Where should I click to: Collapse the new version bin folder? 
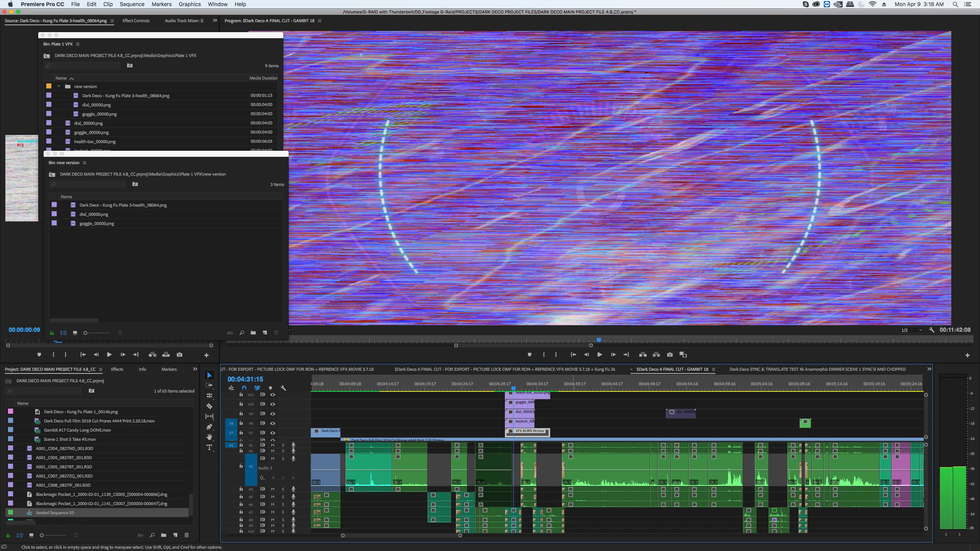pyautogui.click(x=59, y=86)
